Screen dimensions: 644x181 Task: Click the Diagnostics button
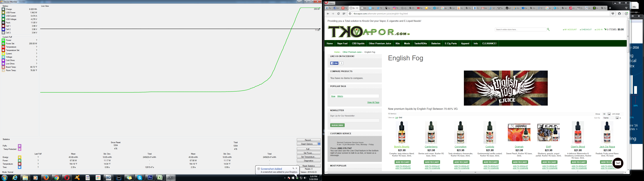click(x=309, y=161)
